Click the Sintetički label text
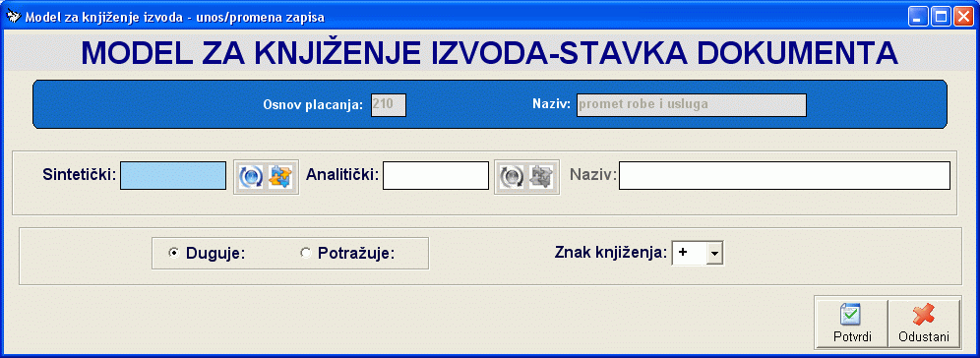 [x=80, y=174]
